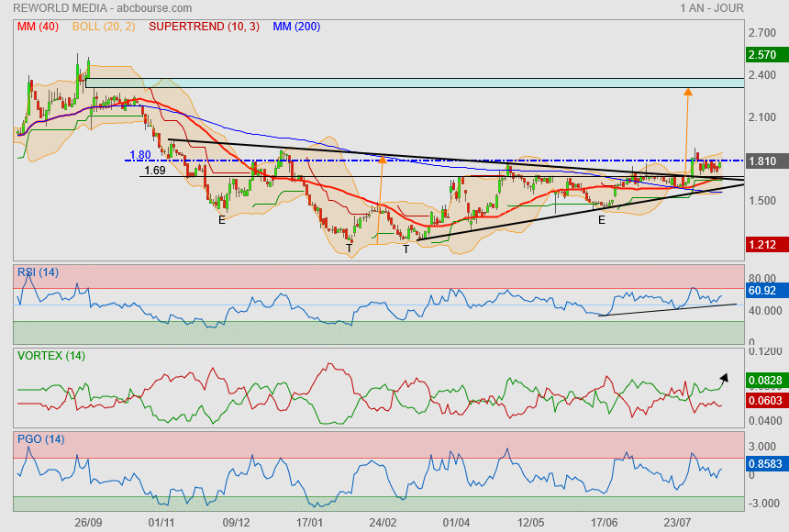789x532 pixels.
Task: Click the REWORLD MEDIA - abcbourse.com title
Action: coord(102,8)
